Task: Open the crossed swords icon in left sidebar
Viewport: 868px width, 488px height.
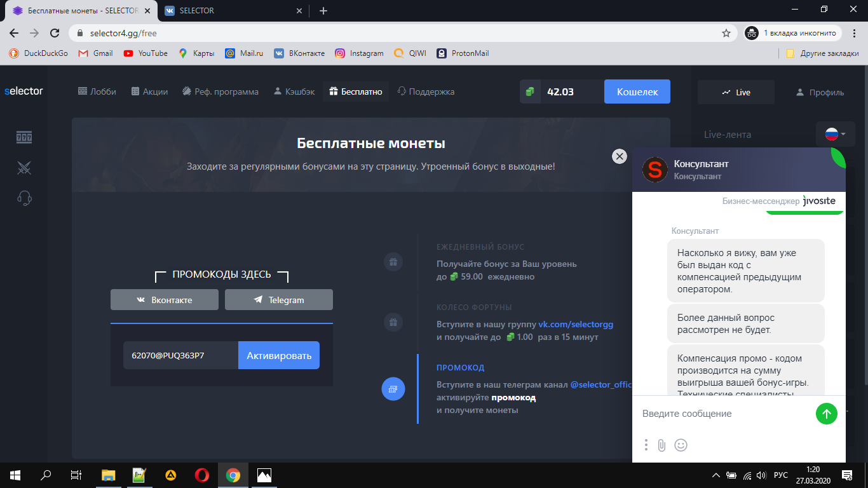Action: [x=24, y=168]
